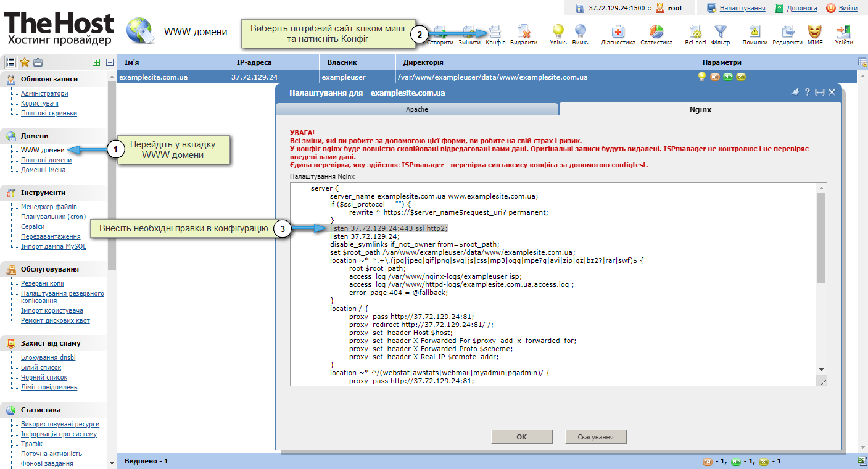This screenshot has width=868, height=469.
Task: Select the examplesite.com.ua name cell
Action: [x=172, y=77]
